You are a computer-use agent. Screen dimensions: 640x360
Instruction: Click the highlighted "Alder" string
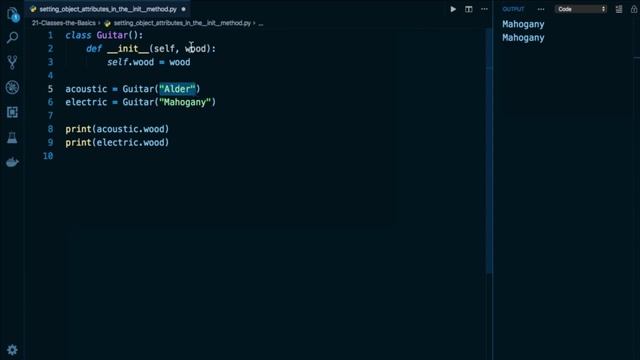[x=177, y=89]
